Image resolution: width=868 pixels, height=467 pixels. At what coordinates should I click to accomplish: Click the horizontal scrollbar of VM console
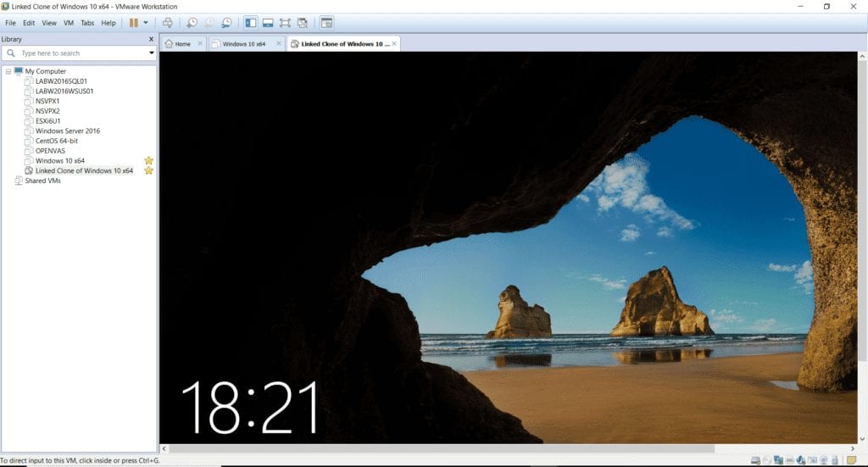[442, 448]
